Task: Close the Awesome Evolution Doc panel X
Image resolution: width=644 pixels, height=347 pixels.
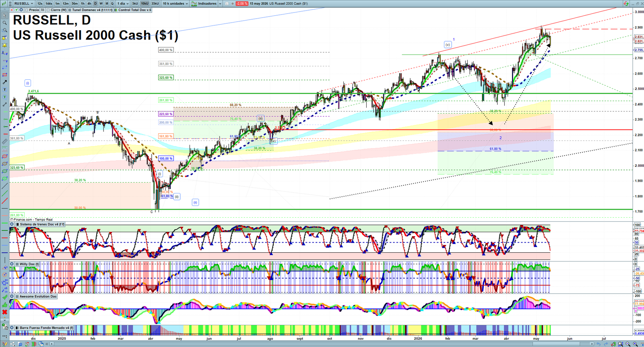Action: pos(12,297)
